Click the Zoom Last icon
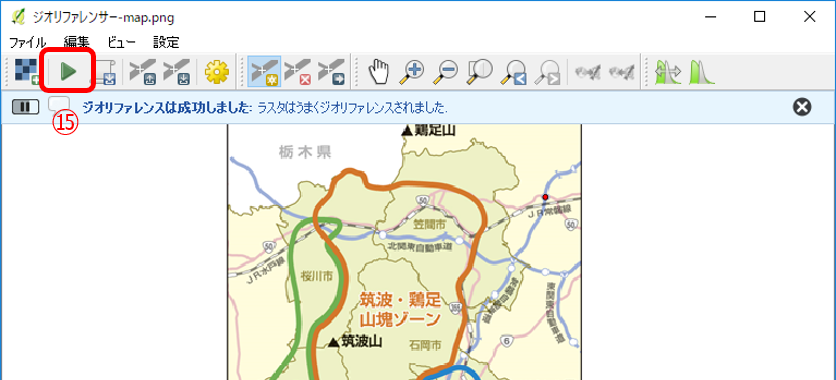The height and width of the screenshot is (380, 836). 513,72
